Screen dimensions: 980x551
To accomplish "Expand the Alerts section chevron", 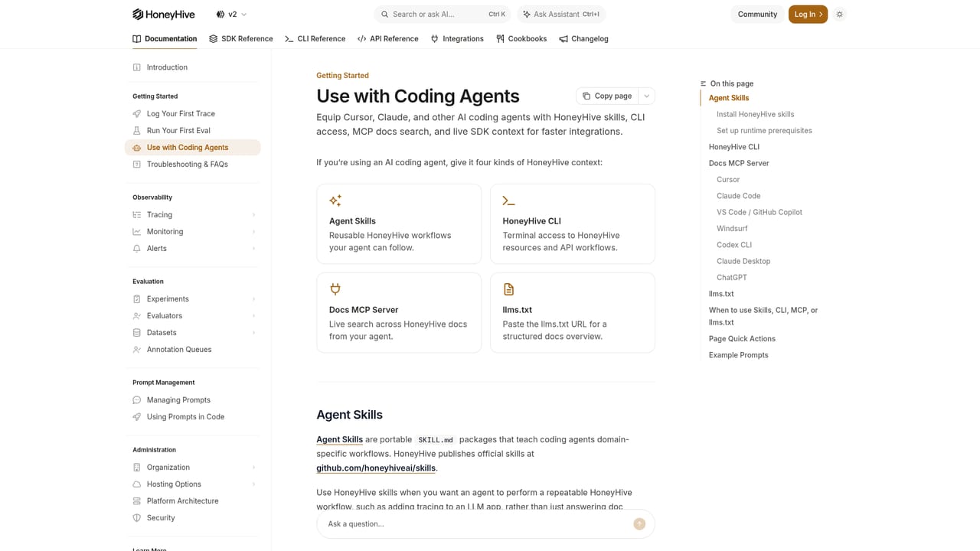I will (x=253, y=249).
